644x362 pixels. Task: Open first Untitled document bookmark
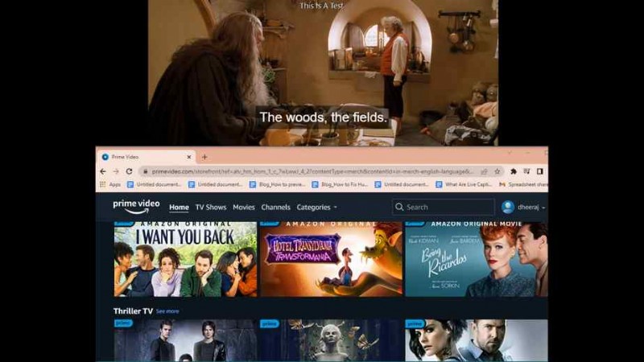154,185
